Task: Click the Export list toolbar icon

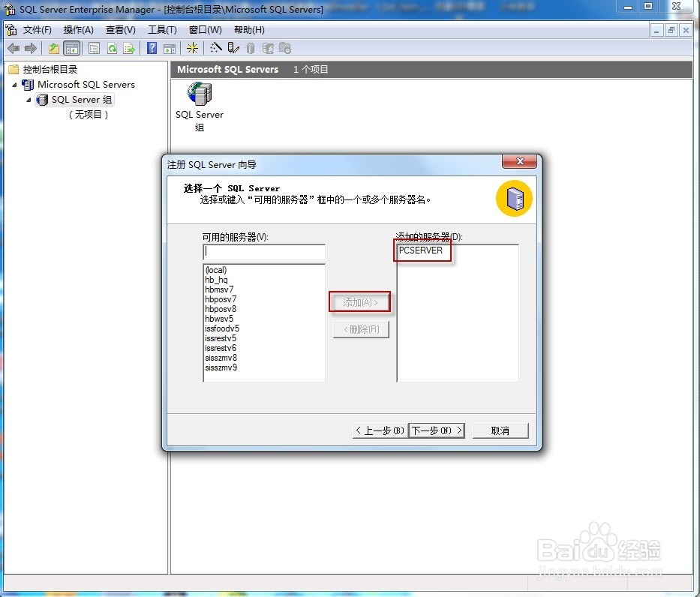Action: 129,48
